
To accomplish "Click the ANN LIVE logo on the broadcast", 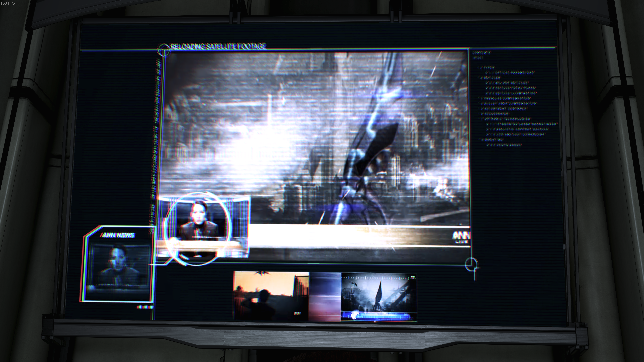I will click(x=461, y=237).
